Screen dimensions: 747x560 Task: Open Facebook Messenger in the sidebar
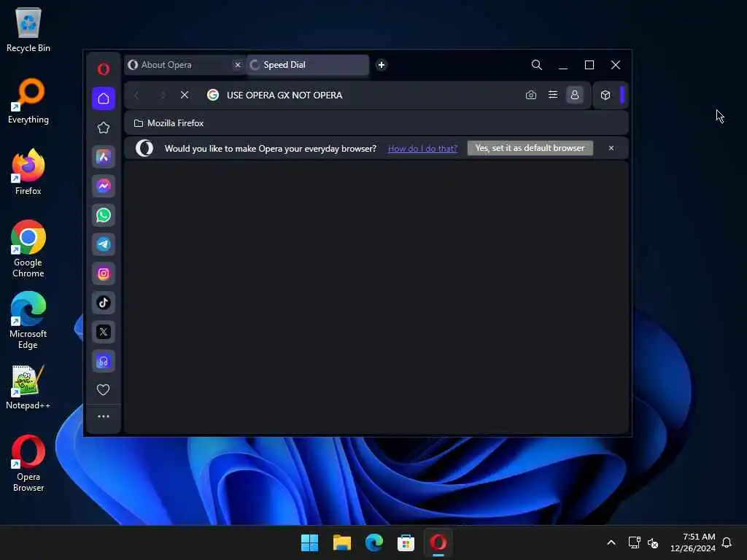click(104, 186)
